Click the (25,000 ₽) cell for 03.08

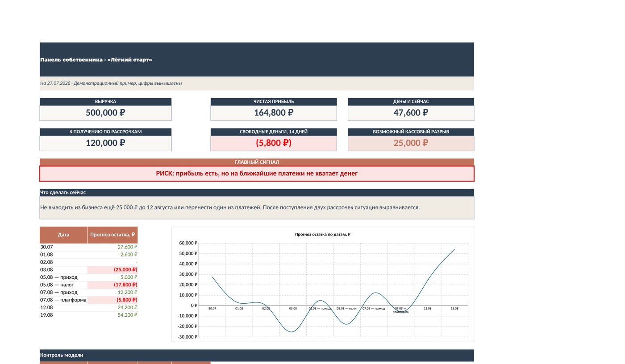click(112, 270)
